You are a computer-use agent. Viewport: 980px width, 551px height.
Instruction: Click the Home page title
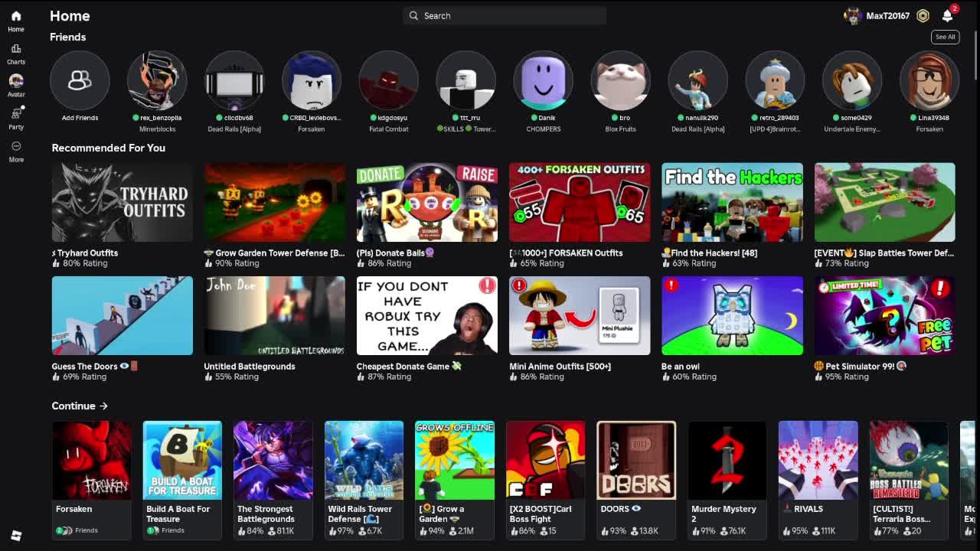(70, 15)
